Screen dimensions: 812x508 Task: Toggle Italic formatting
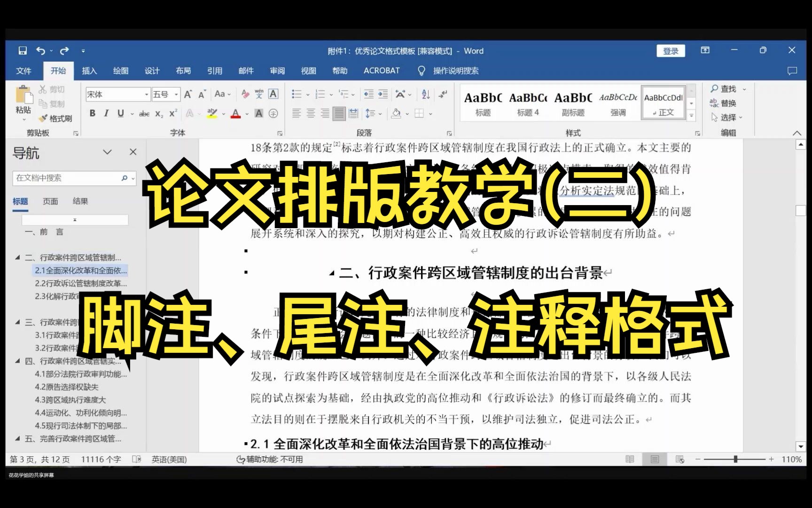[x=106, y=113]
